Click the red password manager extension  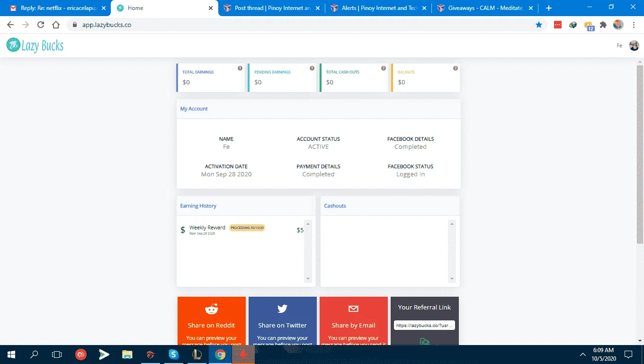pyautogui.click(x=558, y=25)
